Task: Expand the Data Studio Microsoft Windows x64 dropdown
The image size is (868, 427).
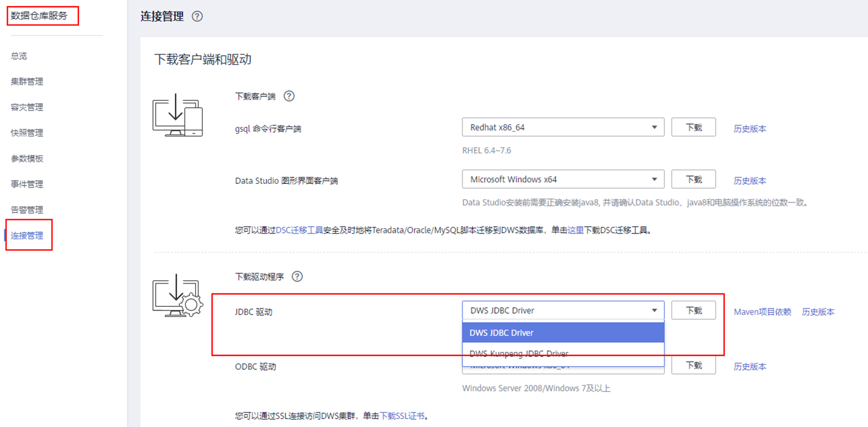Action: [x=563, y=179]
